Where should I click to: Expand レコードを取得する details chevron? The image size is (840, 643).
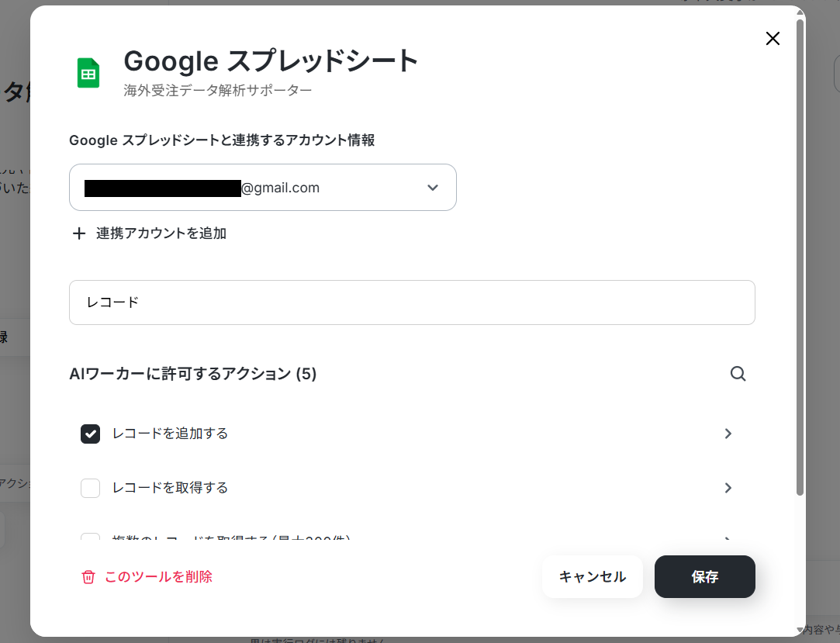coord(728,488)
